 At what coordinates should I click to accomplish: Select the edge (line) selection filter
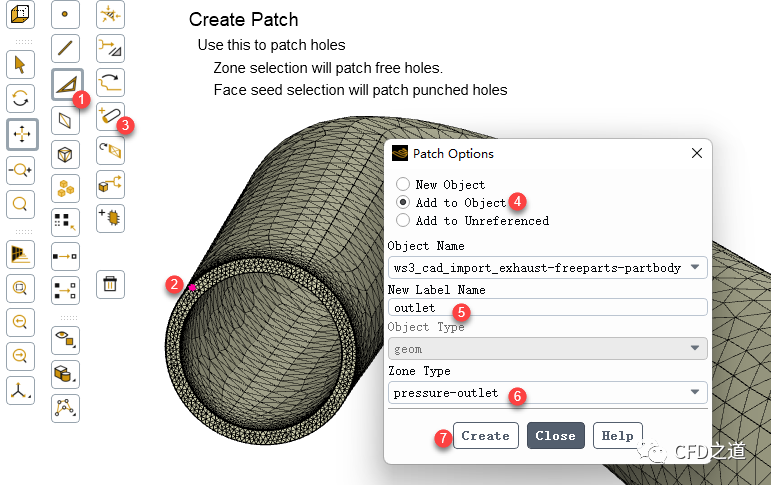coord(66,47)
